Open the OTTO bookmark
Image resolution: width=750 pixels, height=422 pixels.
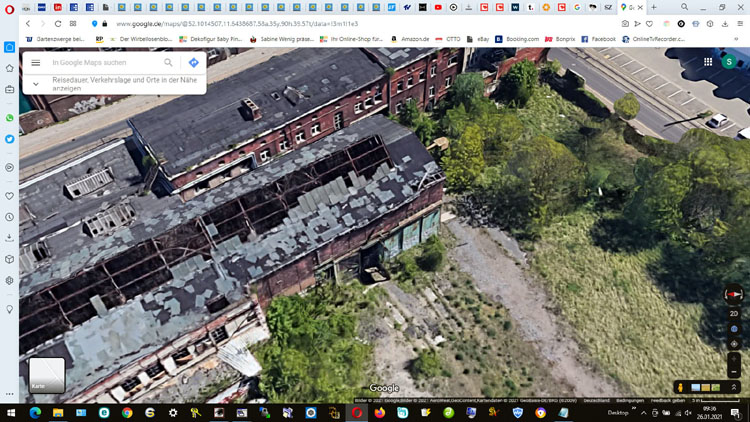click(447, 39)
